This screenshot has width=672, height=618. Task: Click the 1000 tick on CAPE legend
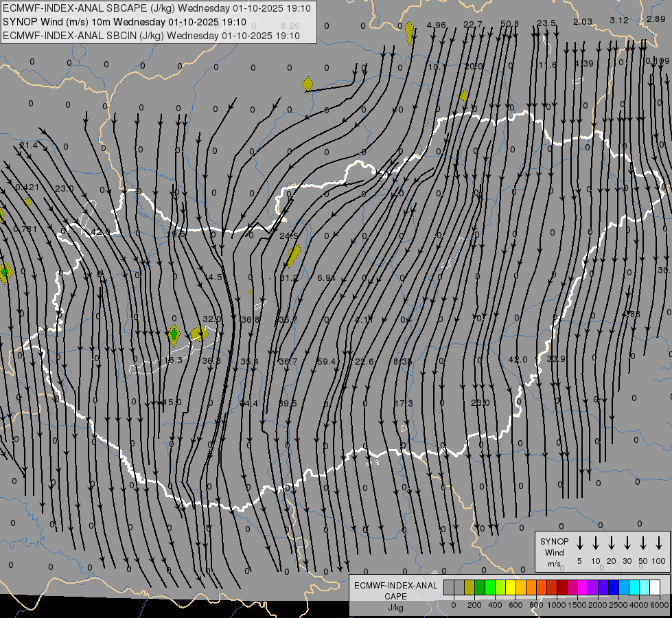click(x=556, y=605)
